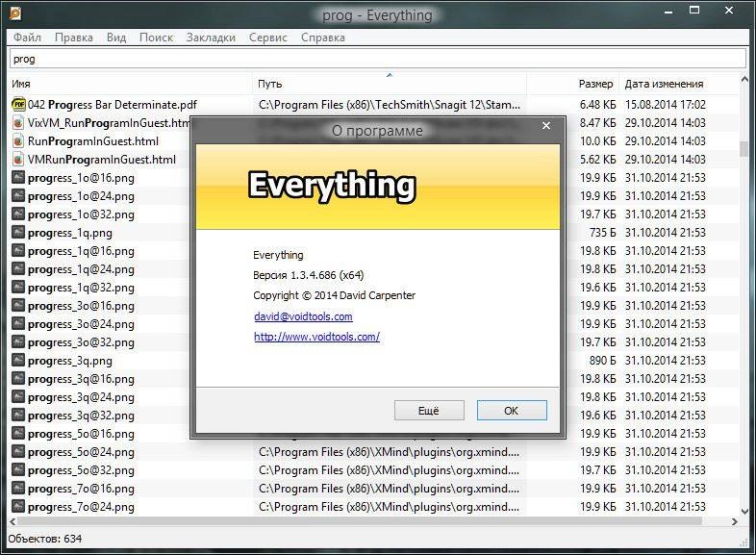The image size is (756, 555).
Task: Click the image icon of progress_1o@16.png
Action: pyautogui.click(x=18, y=177)
